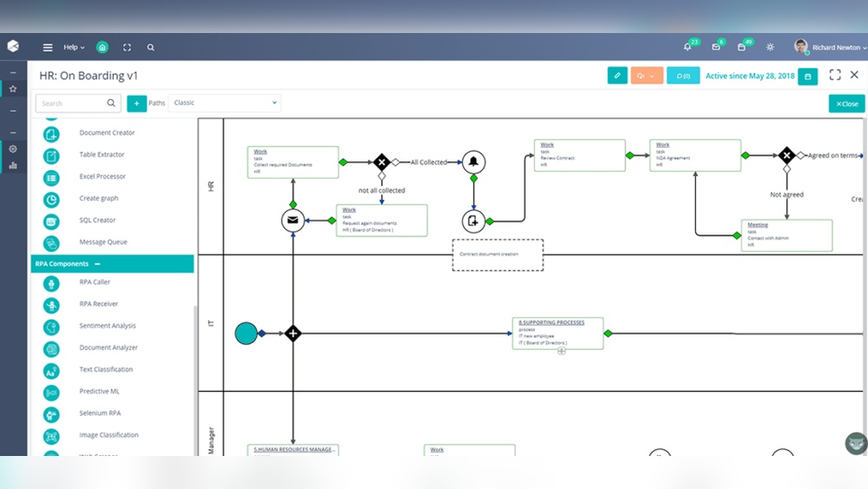Click the document-plus creation node
Screen dimensions: 868x489
click(473, 221)
